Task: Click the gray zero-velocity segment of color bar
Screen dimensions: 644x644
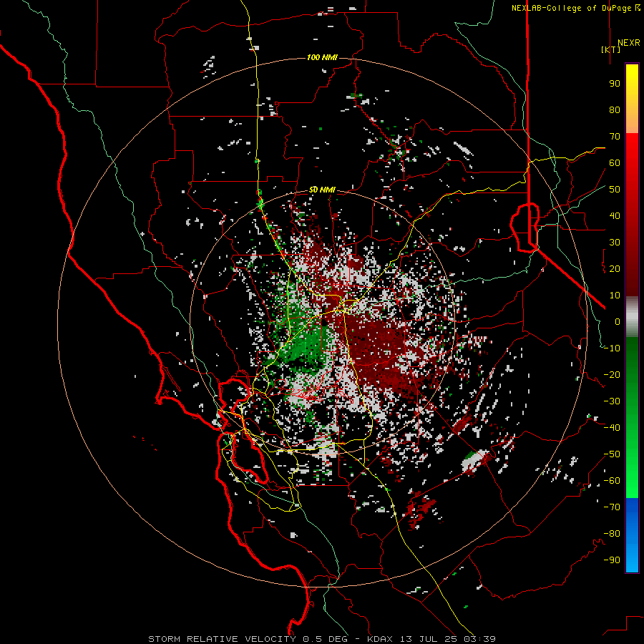Action: 632,317
